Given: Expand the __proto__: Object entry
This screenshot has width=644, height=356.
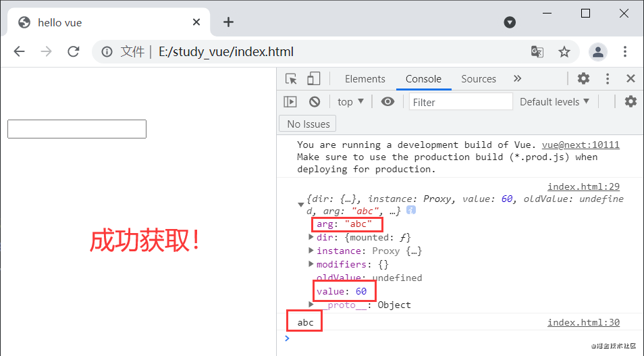Looking at the screenshot, I should click(311, 305).
